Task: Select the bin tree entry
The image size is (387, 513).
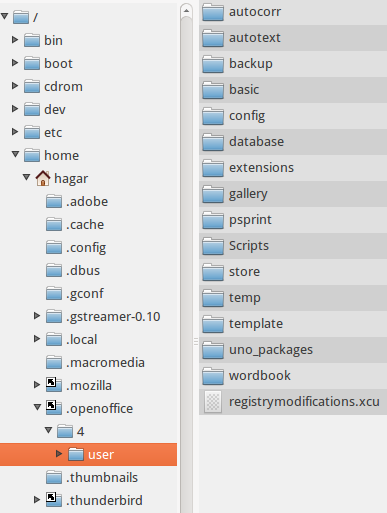Action: pyautogui.click(x=53, y=40)
